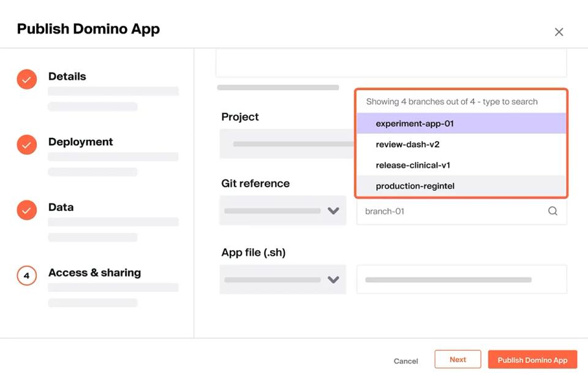The width and height of the screenshot is (588, 382).
Task: Click the X icon to dismiss the dialog
Action: pos(559,32)
